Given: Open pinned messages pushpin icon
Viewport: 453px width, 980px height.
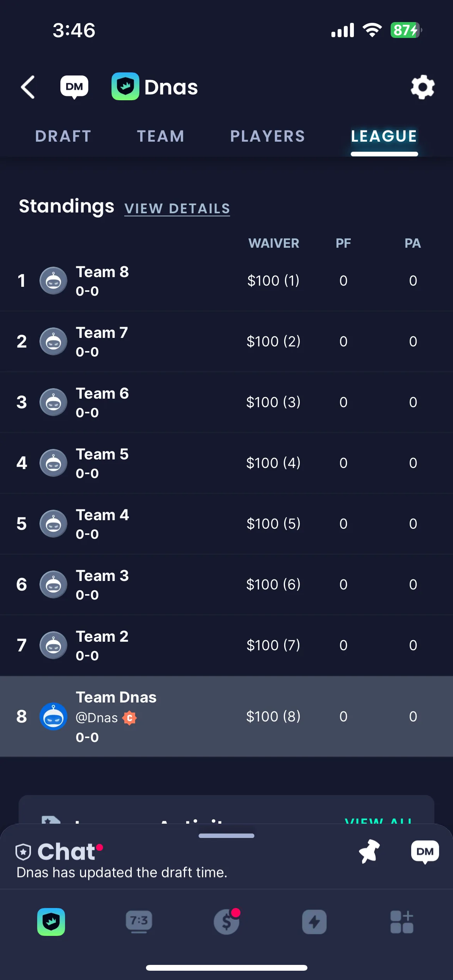Looking at the screenshot, I should [x=369, y=851].
